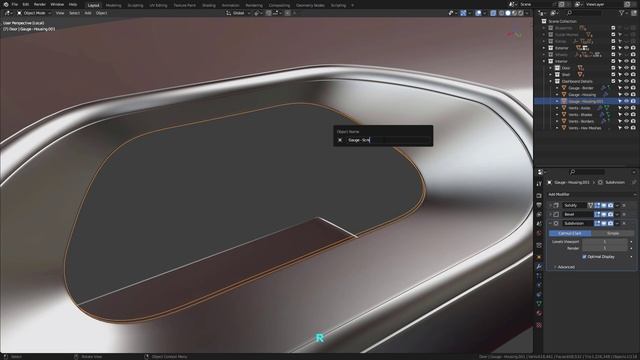The height and width of the screenshot is (360, 640).
Task: Switch to the Modeling workspace tab
Action: (x=113, y=5)
